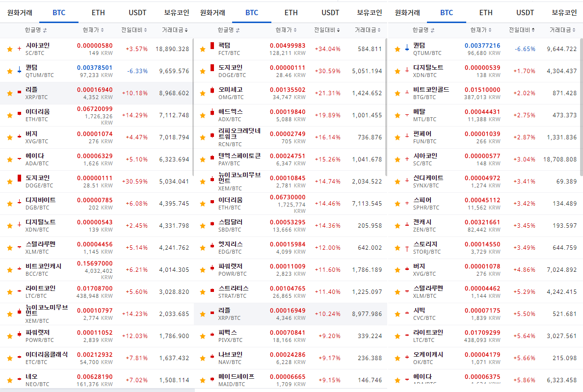Click candlestick icon beside 텐엑스페이토큰
Image resolution: width=583 pixels, height=392 pixels.
[x=212, y=157]
